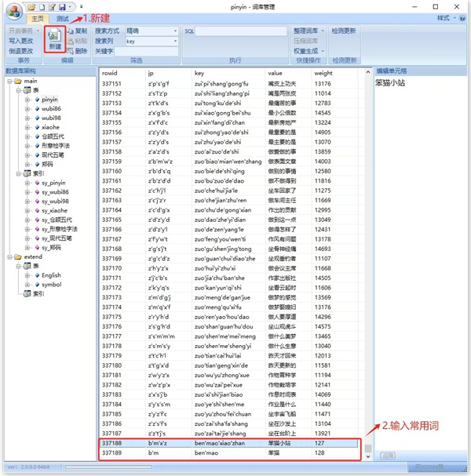Viewport: 471px width, 476px height.
Task: Collapse the extend folder in tree
Action: (x=8, y=256)
